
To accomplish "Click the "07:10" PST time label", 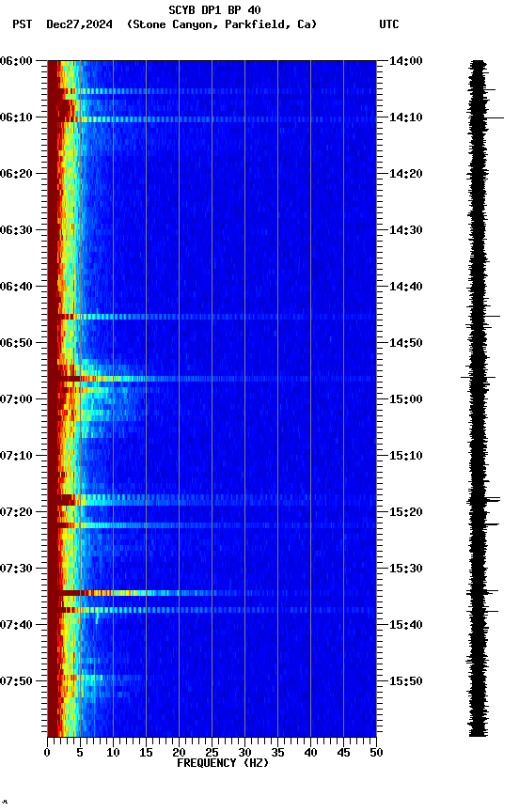I will pos(16,456).
